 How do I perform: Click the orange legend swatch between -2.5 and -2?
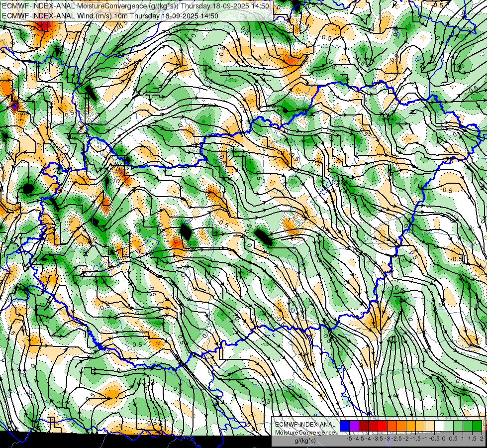pos(401,426)
